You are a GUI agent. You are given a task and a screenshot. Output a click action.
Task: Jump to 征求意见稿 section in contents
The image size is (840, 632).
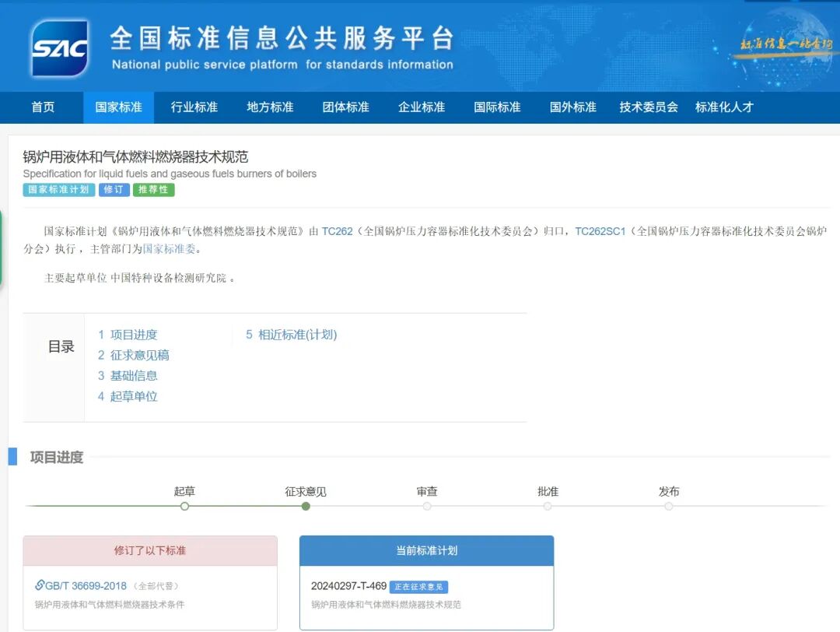[x=139, y=355]
